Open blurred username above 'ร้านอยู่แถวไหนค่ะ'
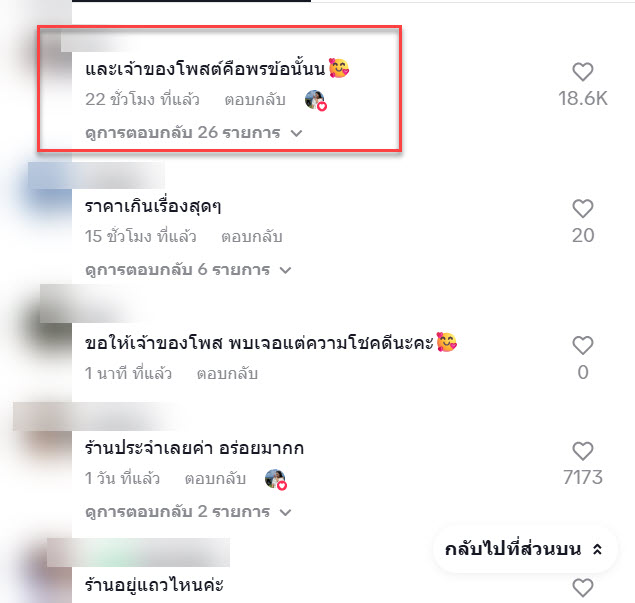635x603 pixels. click(x=138, y=552)
